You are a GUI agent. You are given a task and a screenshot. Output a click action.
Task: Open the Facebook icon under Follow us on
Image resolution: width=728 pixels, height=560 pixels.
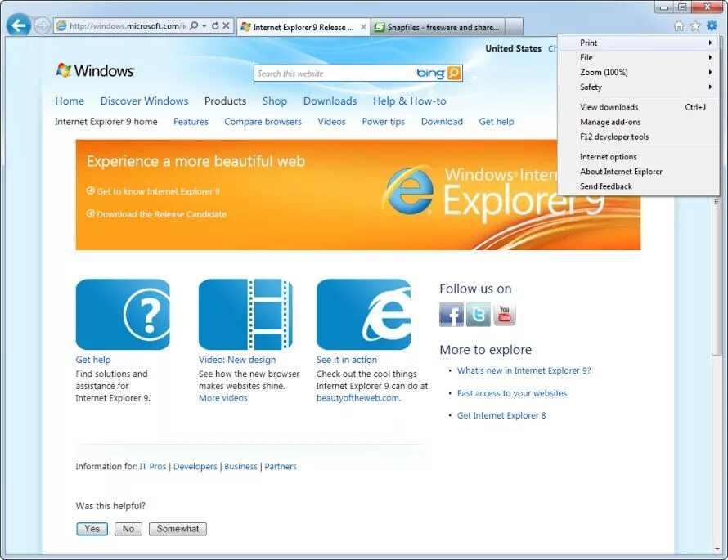(x=452, y=315)
